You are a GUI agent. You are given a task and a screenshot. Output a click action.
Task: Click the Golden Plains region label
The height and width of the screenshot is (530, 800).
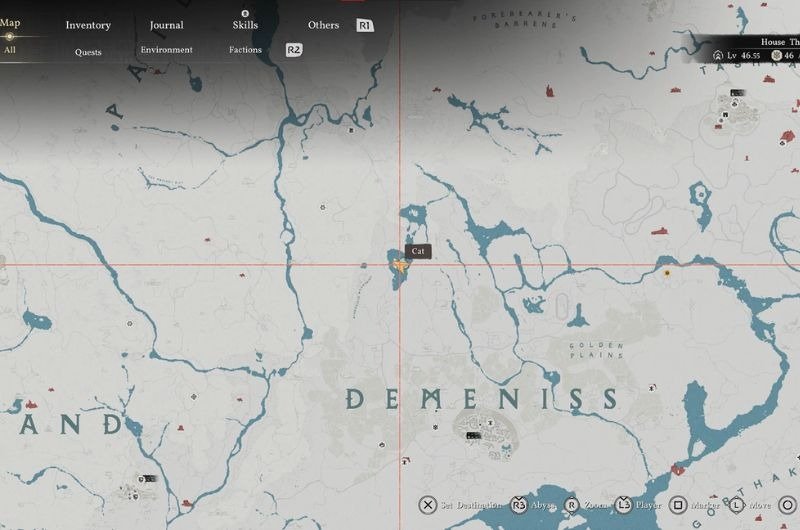coord(597,349)
